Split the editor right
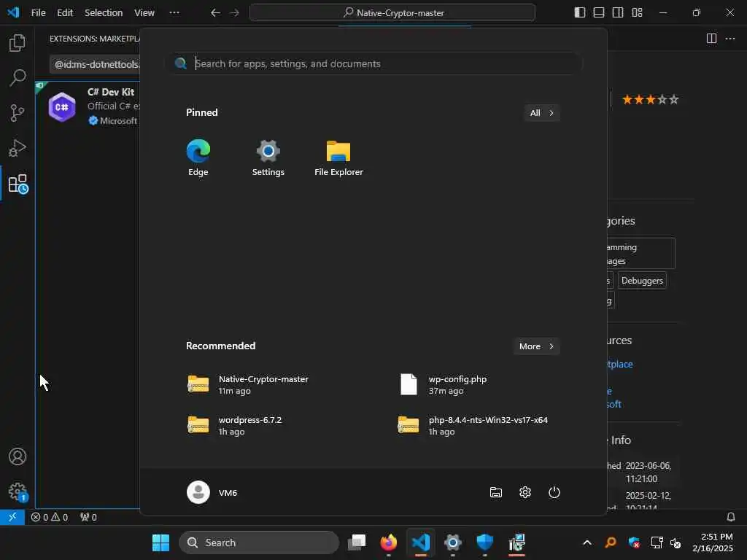This screenshot has width=747, height=560. pyautogui.click(x=711, y=39)
